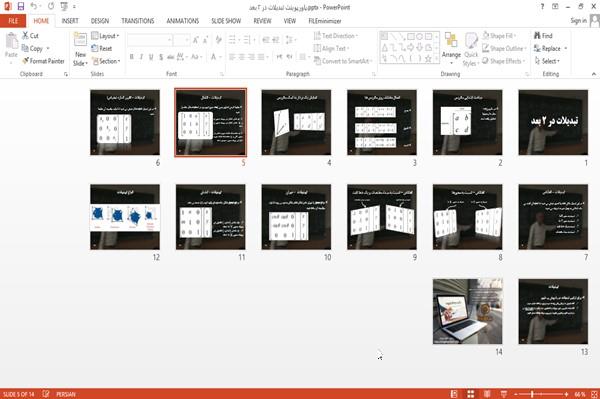Image resolution: width=600 pixels, height=399 pixels.
Task: Open the FILE tab
Action: click(13, 21)
